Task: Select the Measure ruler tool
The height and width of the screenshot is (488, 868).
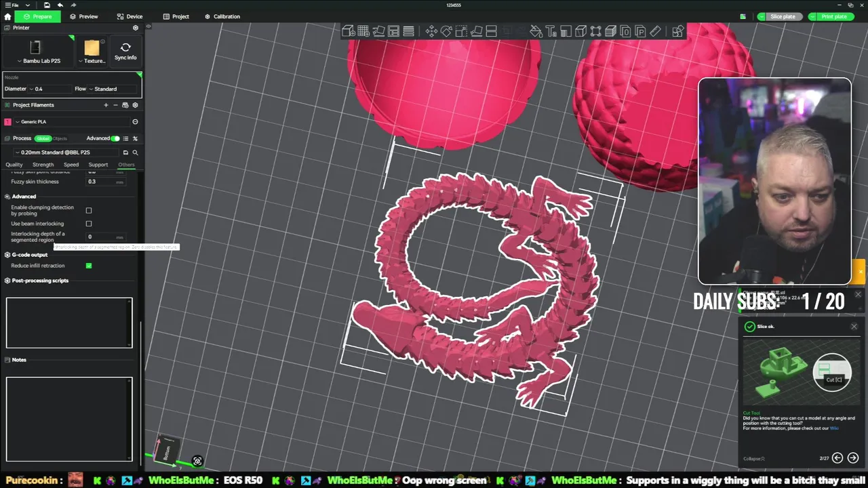Action: (655, 31)
